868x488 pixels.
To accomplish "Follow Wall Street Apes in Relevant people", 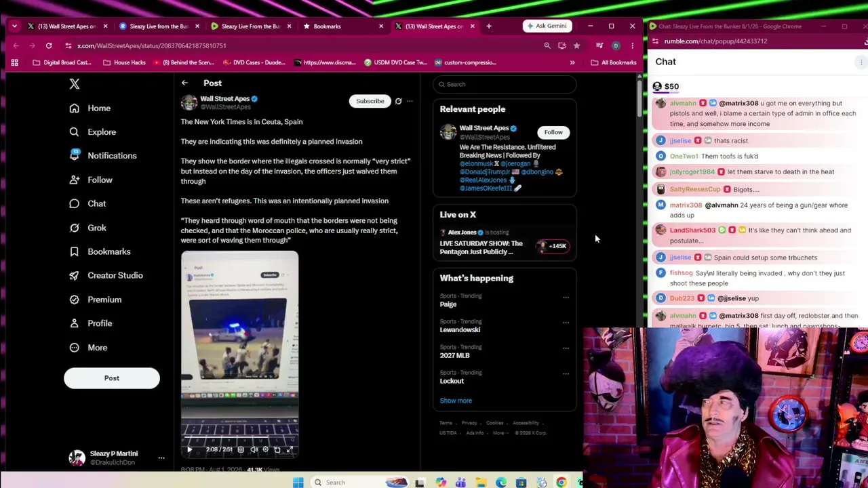I will click(x=553, y=133).
